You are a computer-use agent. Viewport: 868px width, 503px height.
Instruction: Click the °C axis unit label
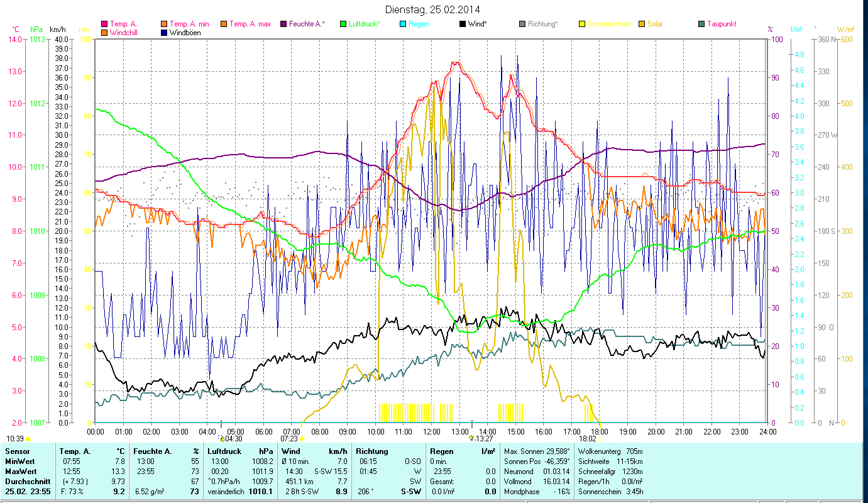pyautogui.click(x=16, y=30)
